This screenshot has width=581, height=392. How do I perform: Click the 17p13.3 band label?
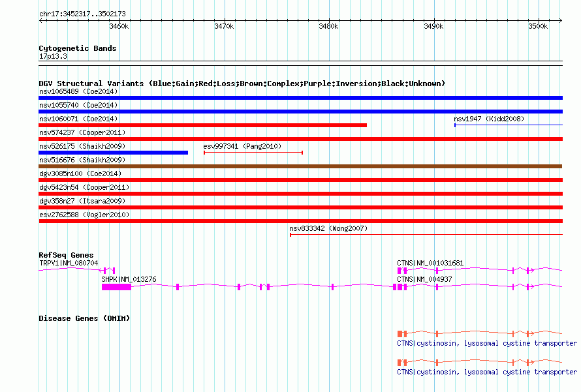pyautogui.click(x=53, y=56)
